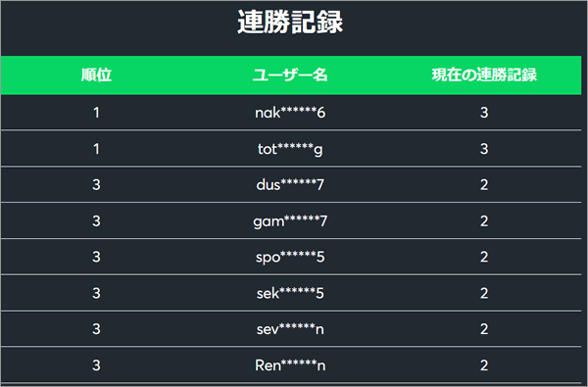The width and height of the screenshot is (588, 387).
Task: Click username Ren******n
Action: point(290,364)
